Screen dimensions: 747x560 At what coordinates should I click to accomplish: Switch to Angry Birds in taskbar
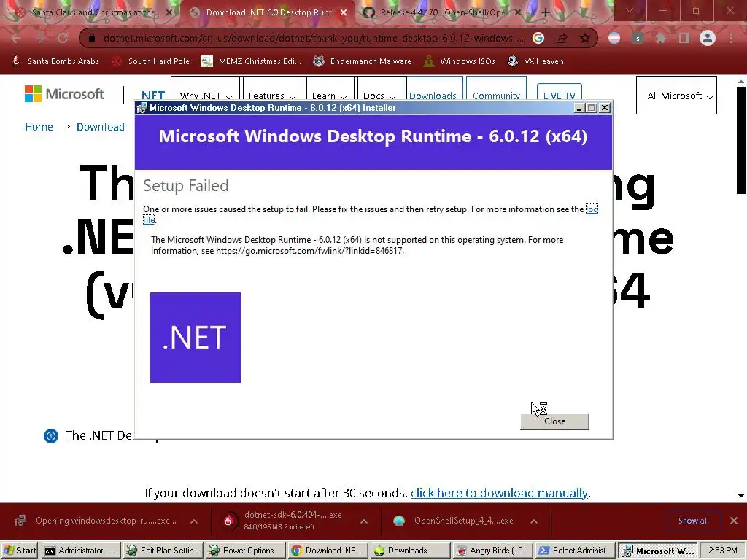pyautogui.click(x=492, y=551)
